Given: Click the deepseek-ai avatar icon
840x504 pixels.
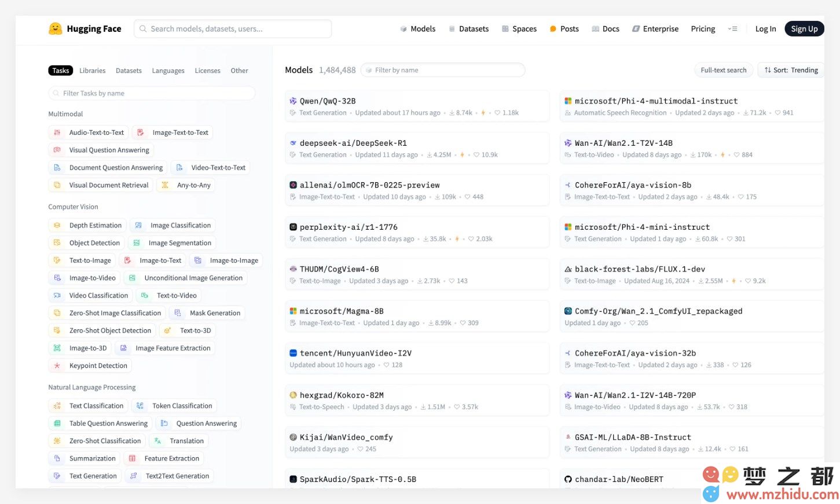Looking at the screenshot, I should click(x=293, y=143).
